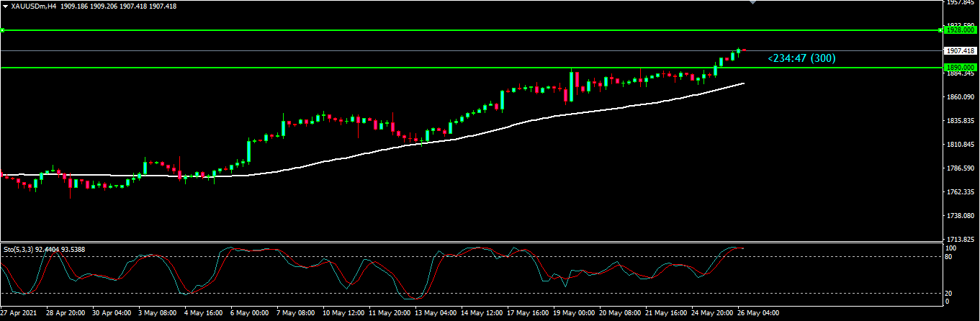The image size is (980, 321).
Task: Grab the left-end handle of the 1928 line
Action: click(3, 30)
